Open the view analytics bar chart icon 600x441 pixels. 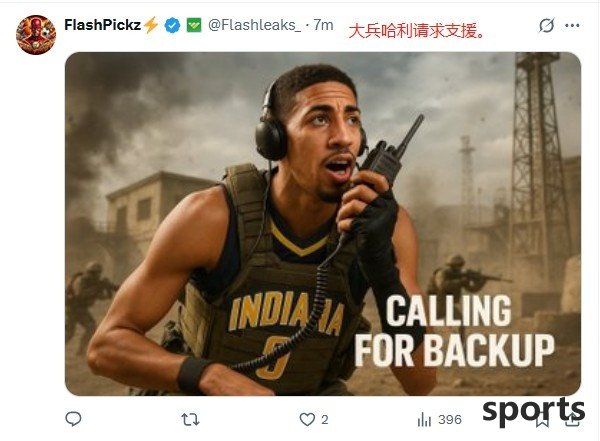(x=424, y=420)
